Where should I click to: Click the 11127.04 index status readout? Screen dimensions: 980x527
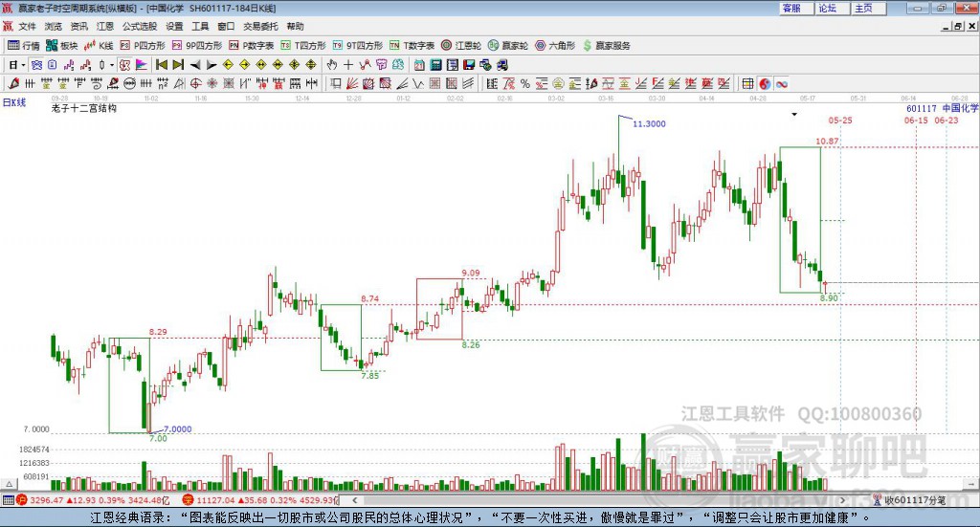pos(215,500)
